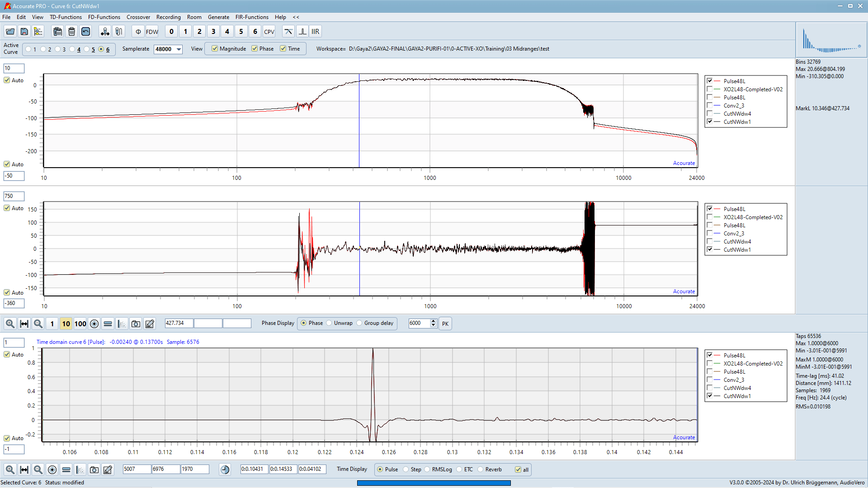The width and height of the screenshot is (868, 488).
Task: Click the CPV toolbar button
Action: coord(269,32)
